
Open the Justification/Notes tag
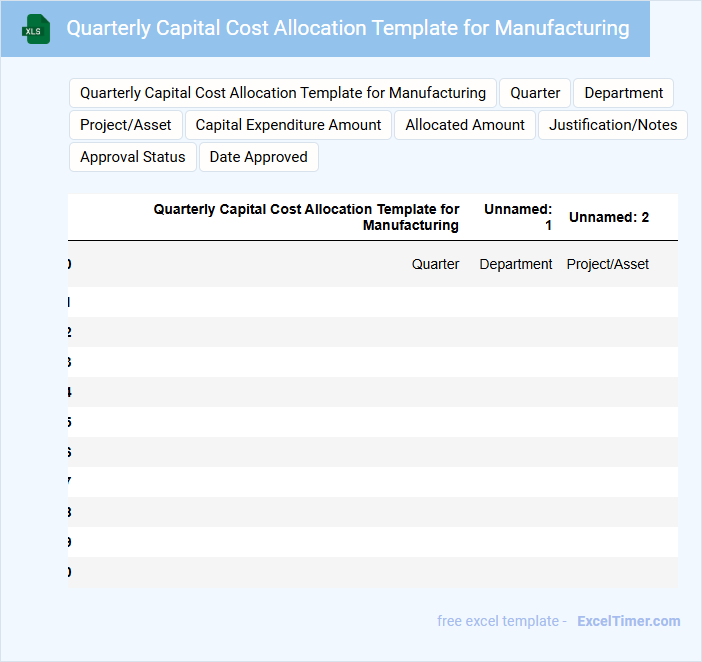(613, 125)
